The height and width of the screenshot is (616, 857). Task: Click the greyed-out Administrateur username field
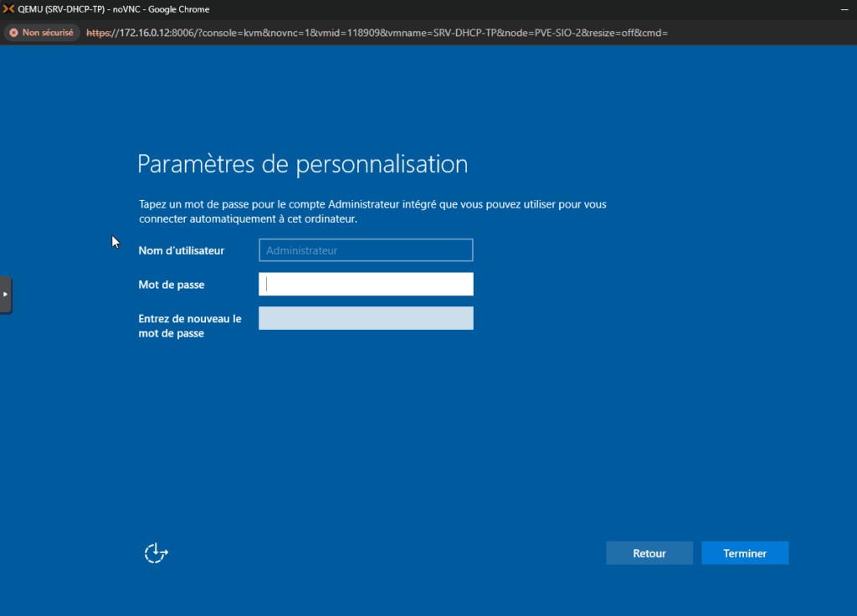pyautogui.click(x=366, y=250)
